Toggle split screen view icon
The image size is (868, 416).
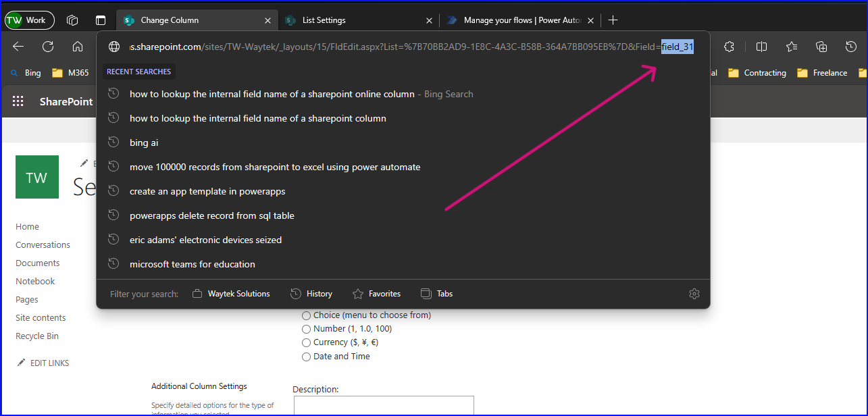[x=761, y=47]
